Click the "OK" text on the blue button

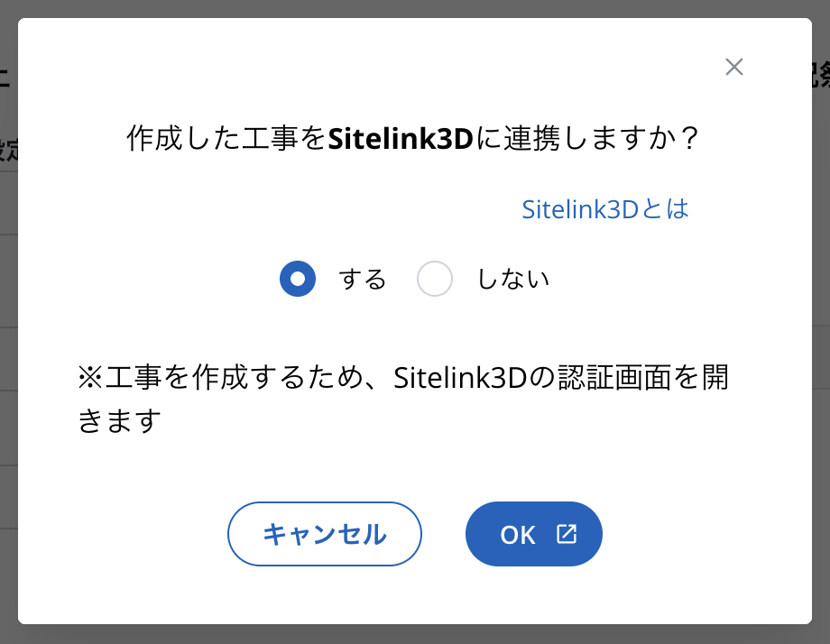click(x=518, y=535)
